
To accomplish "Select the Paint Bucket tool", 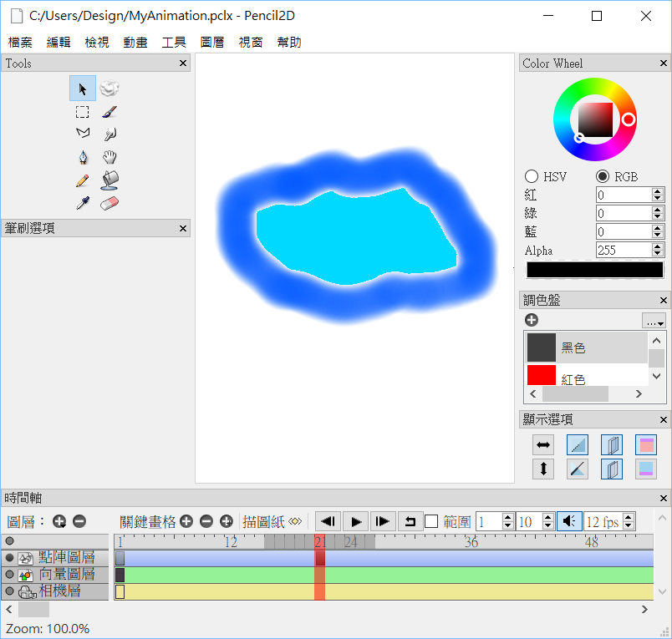I will pos(110,180).
